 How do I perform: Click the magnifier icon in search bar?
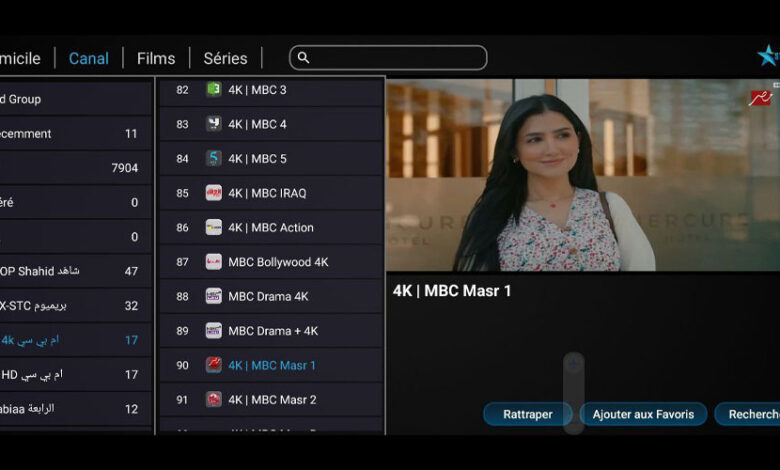[x=304, y=58]
